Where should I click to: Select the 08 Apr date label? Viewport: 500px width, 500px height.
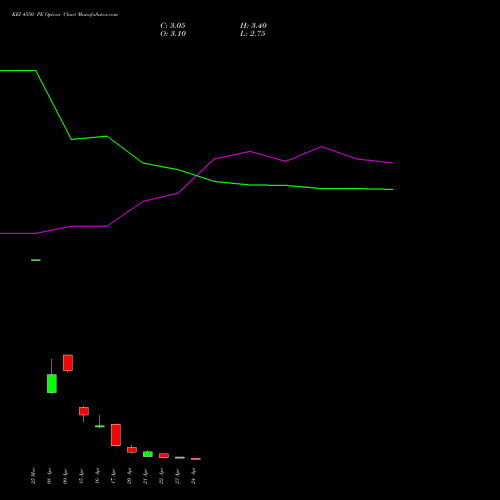point(49,476)
